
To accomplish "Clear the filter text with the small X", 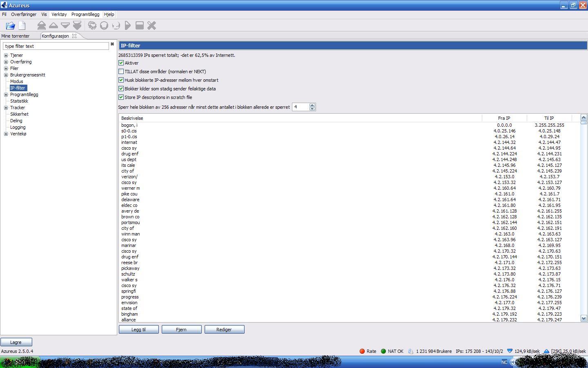I will (x=112, y=44).
